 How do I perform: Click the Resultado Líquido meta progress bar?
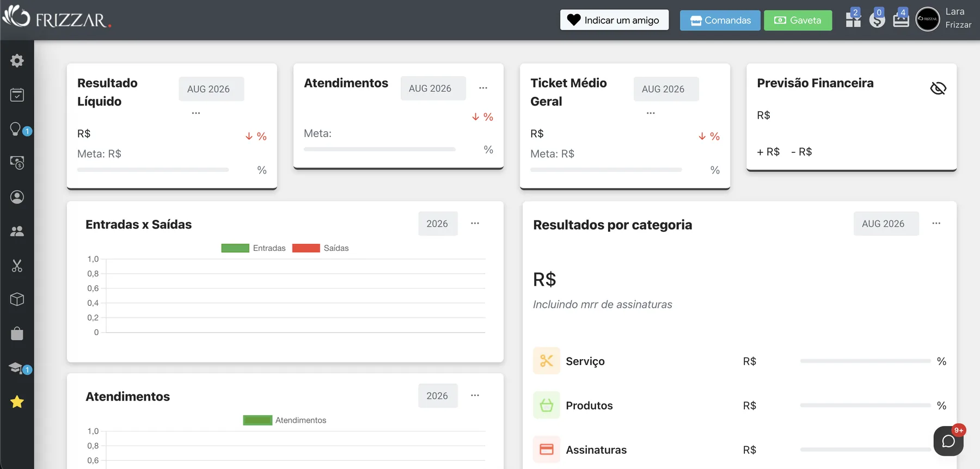click(153, 170)
